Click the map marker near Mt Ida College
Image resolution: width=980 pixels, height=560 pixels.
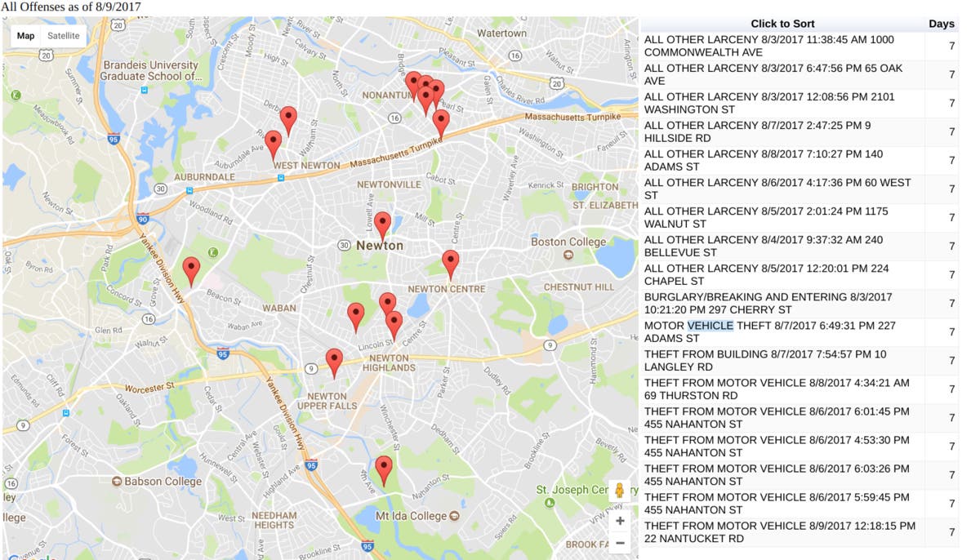[x=384, y=469]
